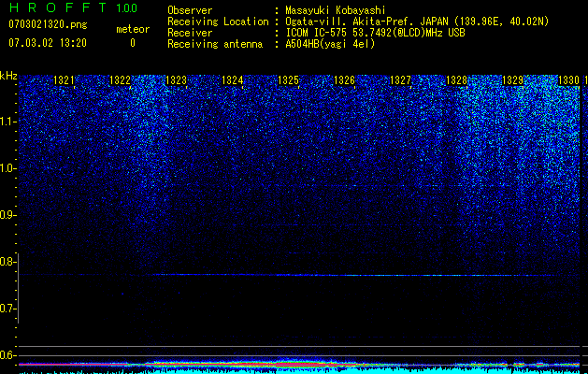The width and height of the screenshot is (588, 374).
Task: Select the filename 0703021320.png
Action: coord(48,24)
